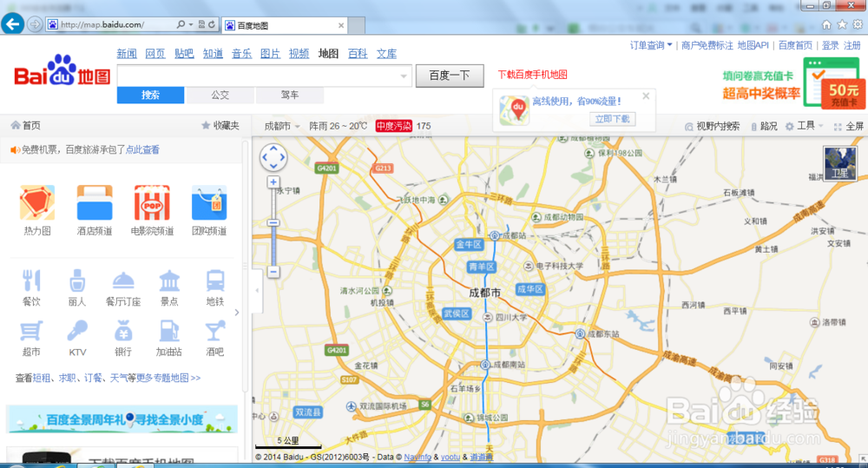This screenshot has height=468, width=868.
Task: Select the 酒吧 bar category icon
Action: tap(215, 331)
